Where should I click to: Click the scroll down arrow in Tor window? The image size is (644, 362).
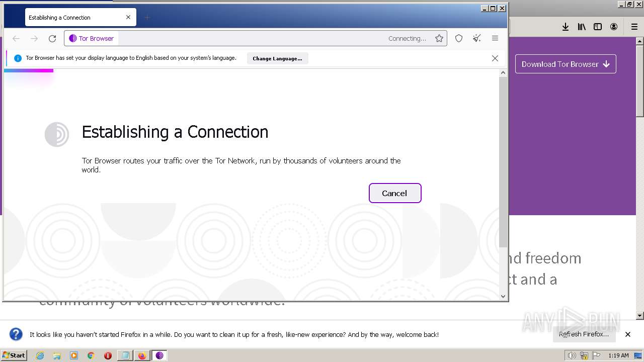(x=503, y=296)
